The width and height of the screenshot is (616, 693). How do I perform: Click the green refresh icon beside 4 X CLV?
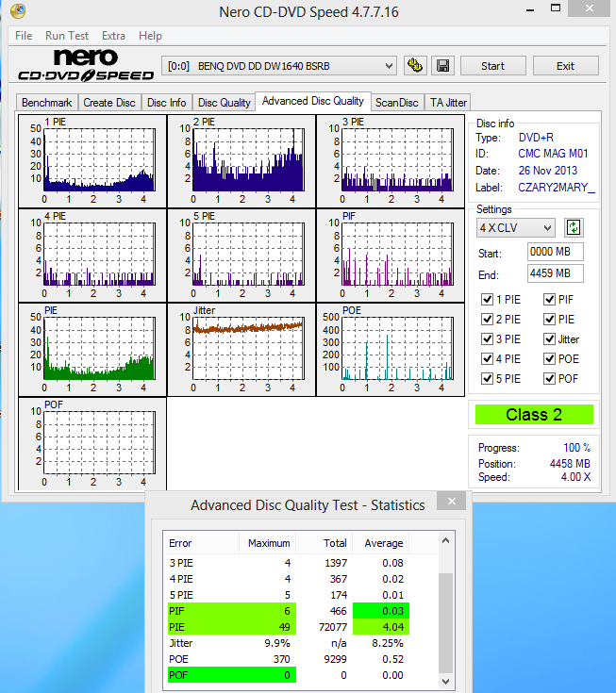coord(574,227)
